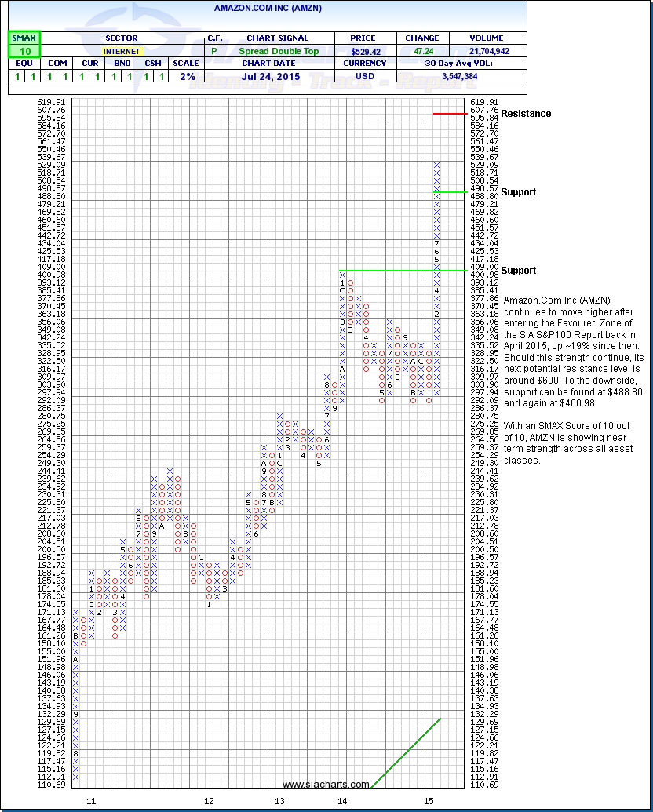Click the 12 year label on the x-axis

point(209,800)
